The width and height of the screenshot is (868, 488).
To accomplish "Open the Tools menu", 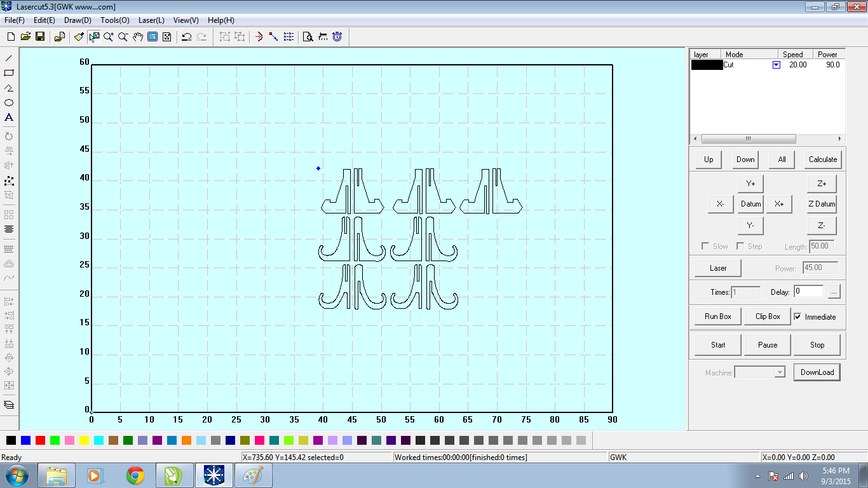I will [114, 20].
